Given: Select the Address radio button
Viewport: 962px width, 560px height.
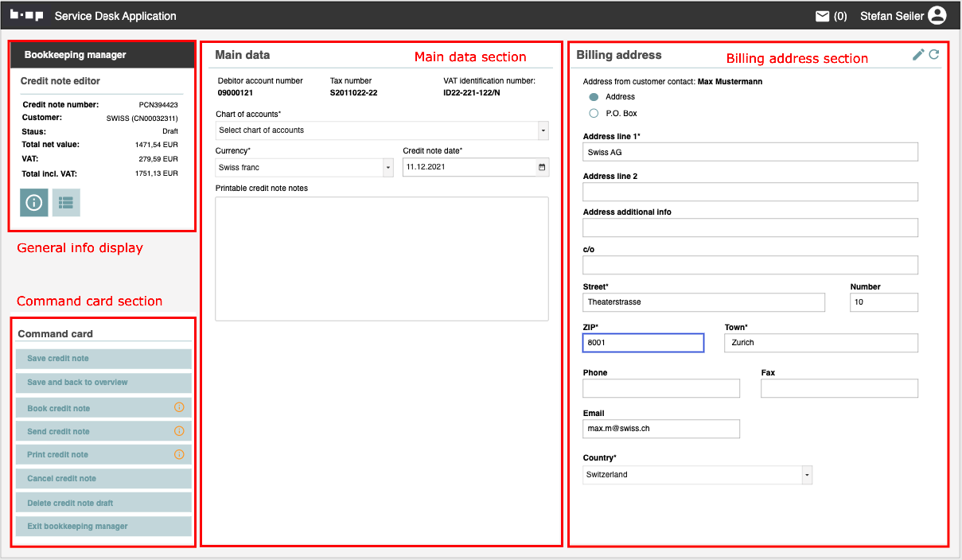Looking at the screenshot, I should pos(594,96).
